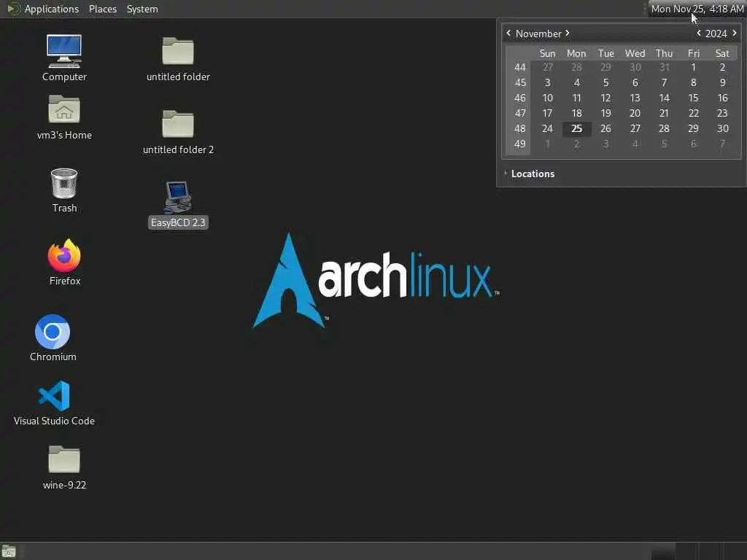Open the Places menu
This screenshot has height=560, width=747.
tap(102, 9)
